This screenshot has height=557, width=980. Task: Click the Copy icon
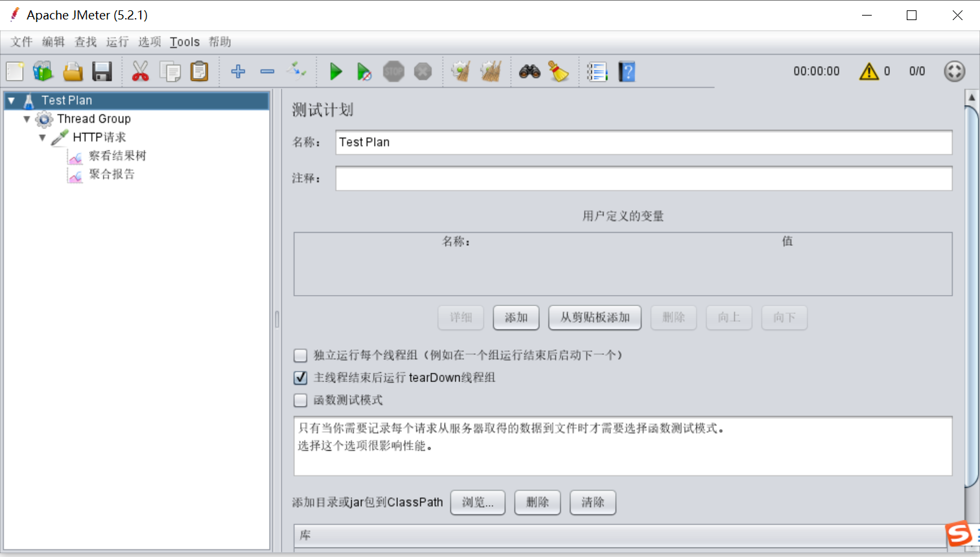pyautogui.click(x=170, y=71)
